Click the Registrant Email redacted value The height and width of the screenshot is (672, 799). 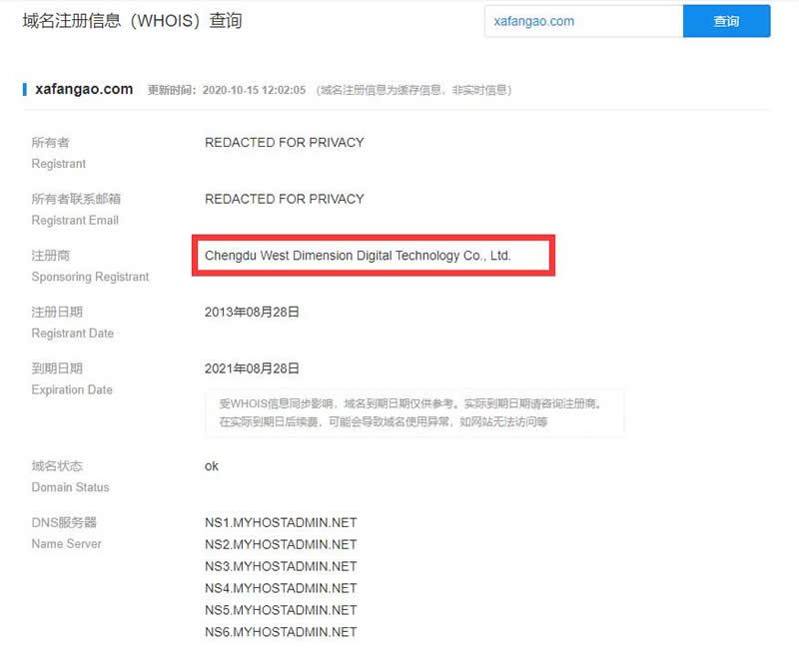tap(284, 199)
